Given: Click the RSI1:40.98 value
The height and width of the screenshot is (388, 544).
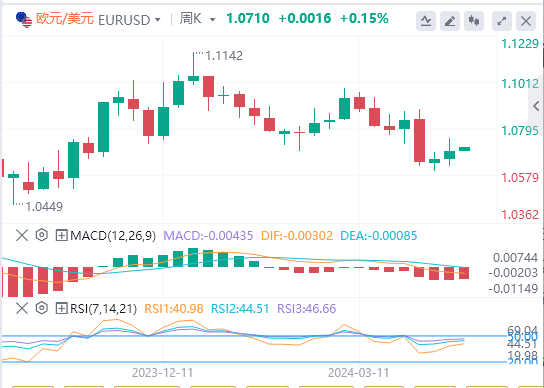Looking at the screenshot, I should click(x=174, y=309).
